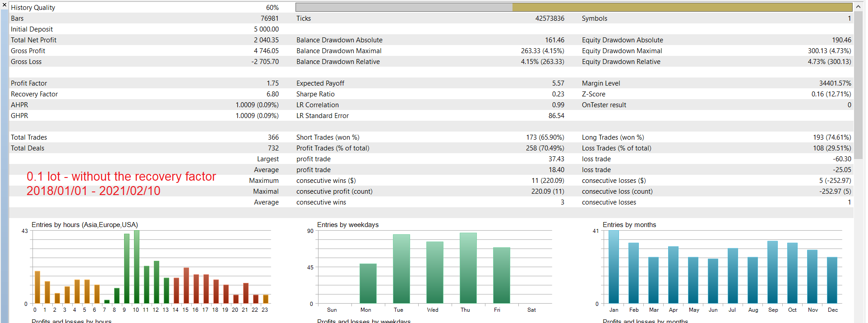Image resolution: width=868 pixels, height=323 pixels.
Task: Click the Monday bar in weekdays chart
Action: pyautogui.click(x=368, y=283)
